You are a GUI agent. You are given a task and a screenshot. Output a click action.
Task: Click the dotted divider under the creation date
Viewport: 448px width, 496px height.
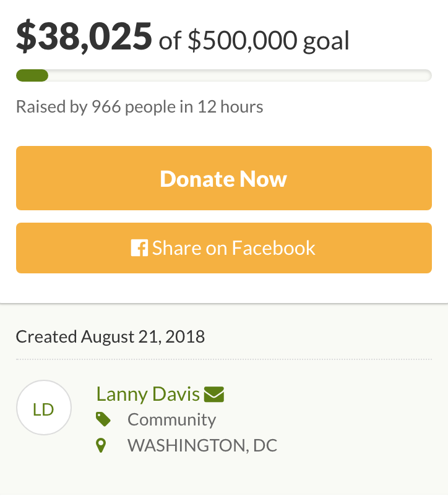pos(224,359)
